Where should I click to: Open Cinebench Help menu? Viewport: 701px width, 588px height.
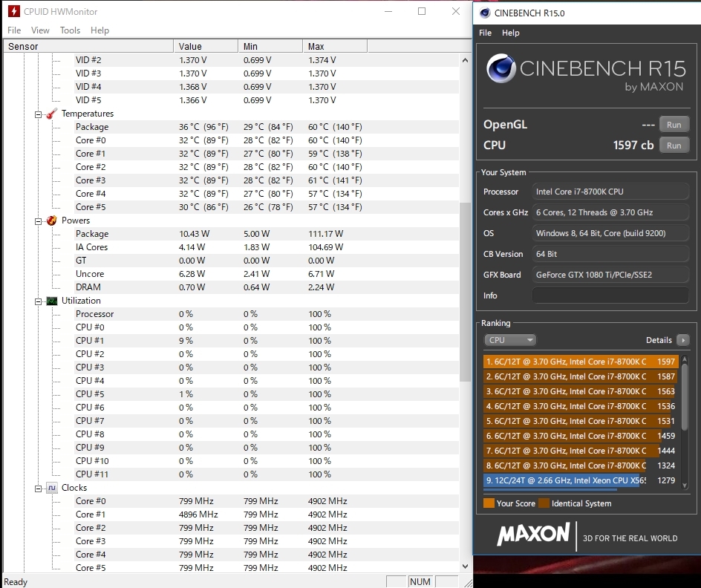[511, 33]
